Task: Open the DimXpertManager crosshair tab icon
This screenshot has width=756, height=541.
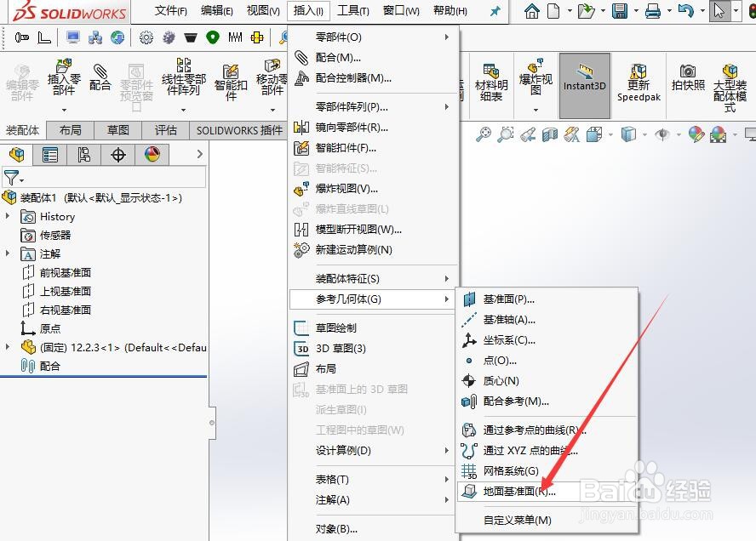Action: (x=117, y=155)
